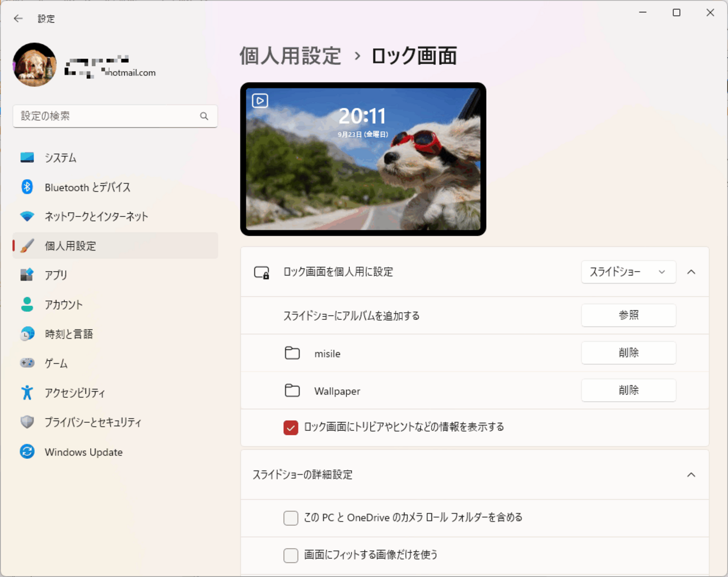Click the システム monitor icon

27,157
